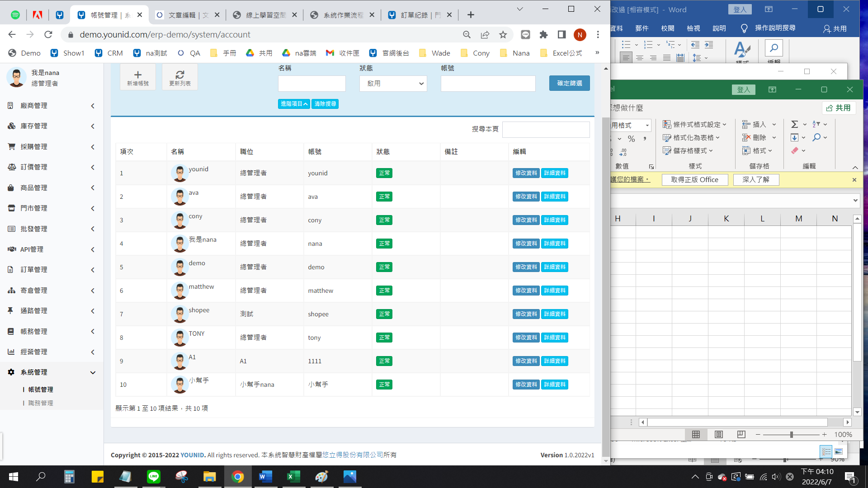Toggle 進階項目 advanced options

point(294,104)
